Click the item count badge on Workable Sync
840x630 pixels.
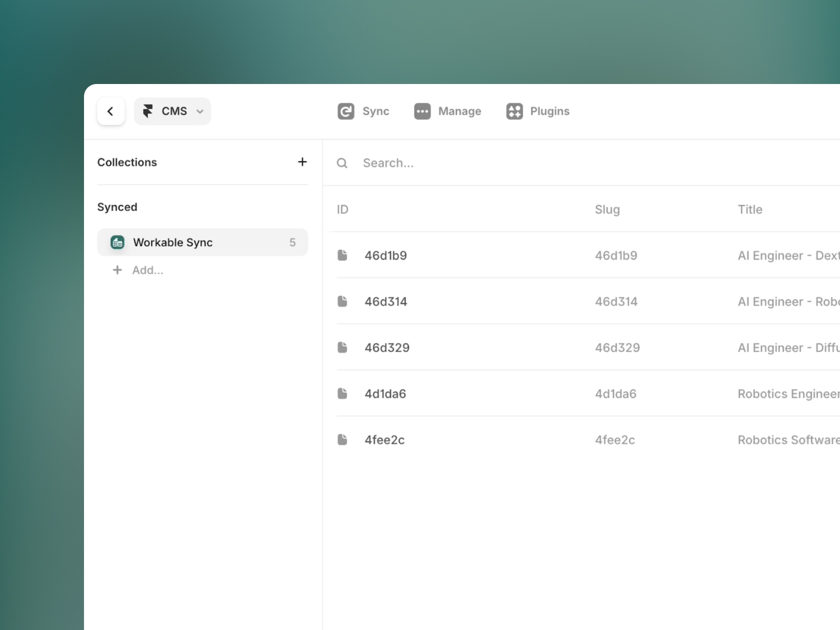(x=292, y=242)
